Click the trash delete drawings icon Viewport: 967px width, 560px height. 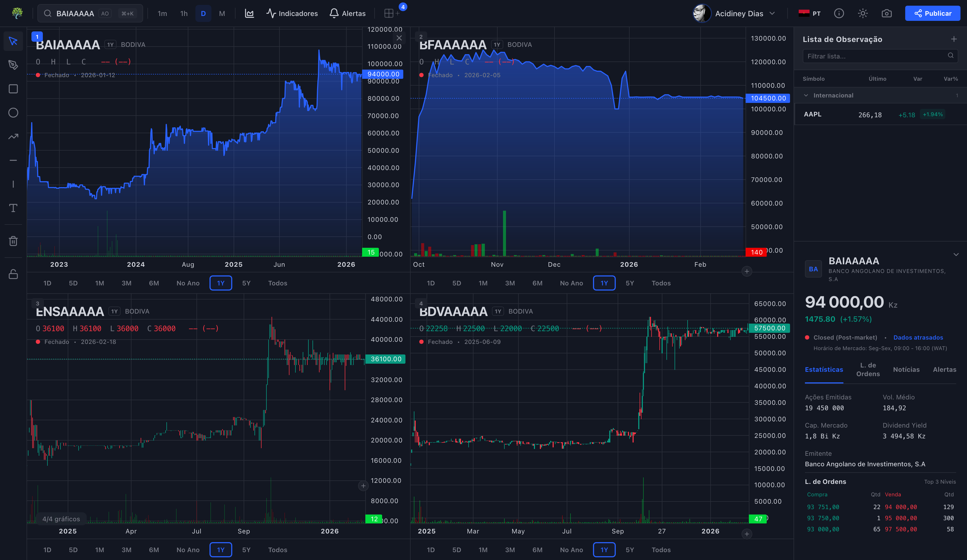click(13, 241)
